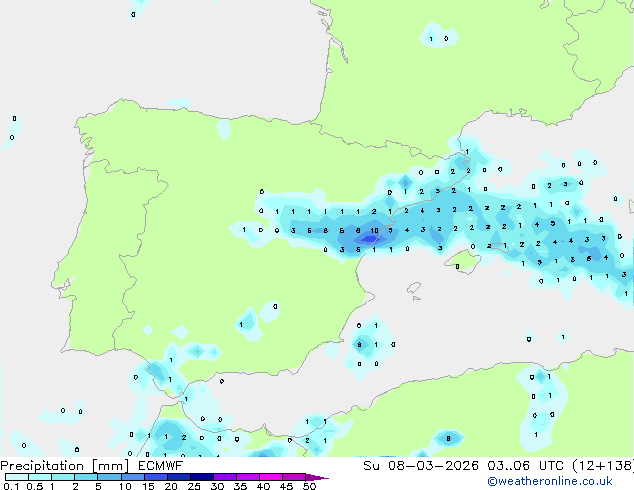Click the '35' legend scale label
Screen dimensions: 634x490
click(240, 486)
